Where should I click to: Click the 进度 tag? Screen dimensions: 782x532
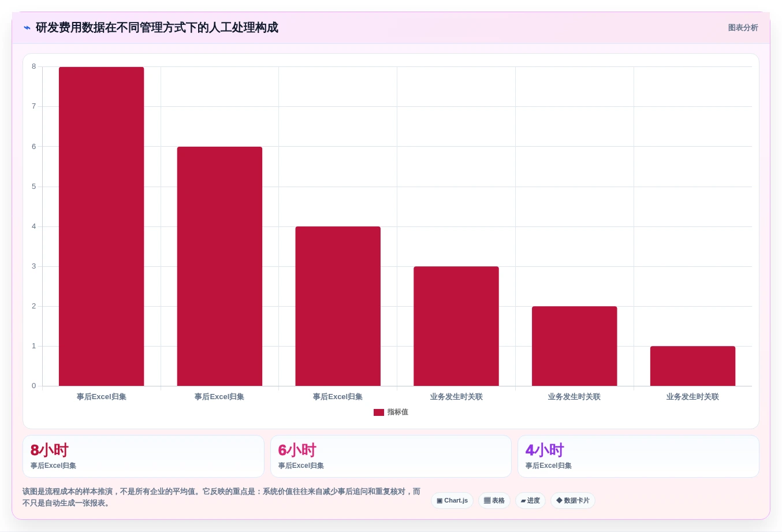tap(530, 501)
